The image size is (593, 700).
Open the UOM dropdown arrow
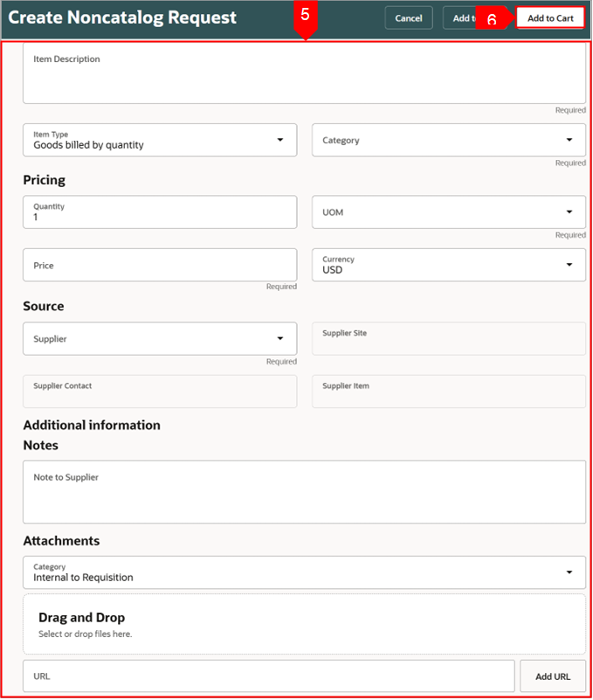[569, 211]
